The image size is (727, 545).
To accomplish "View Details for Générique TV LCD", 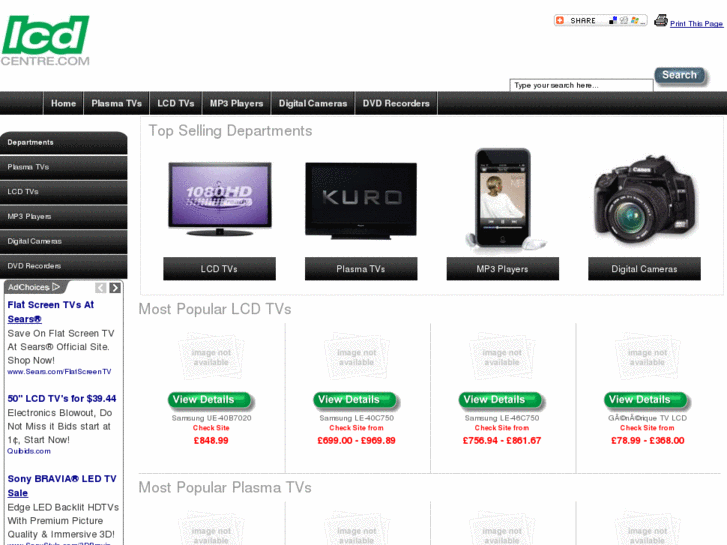I will 646,400.
